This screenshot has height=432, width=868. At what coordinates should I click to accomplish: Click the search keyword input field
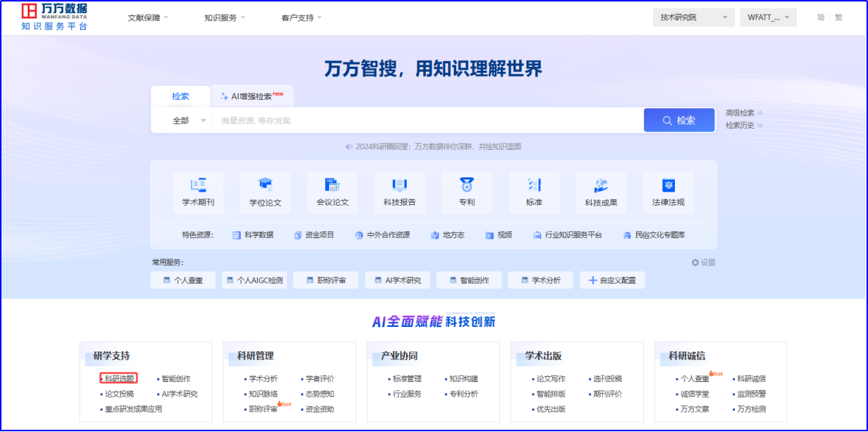pos(426,120)
